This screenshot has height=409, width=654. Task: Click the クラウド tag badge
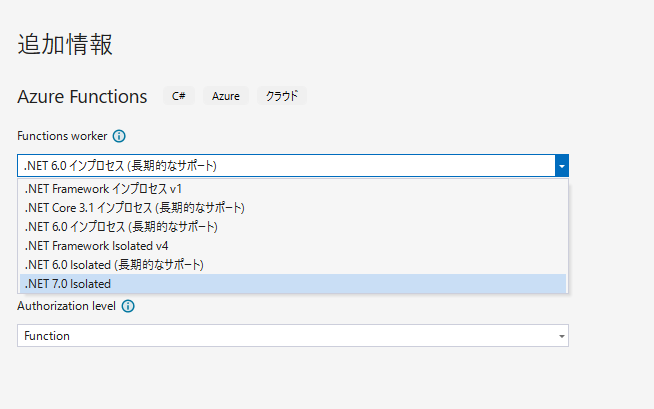pyautogui.click(x=282, y=96)
